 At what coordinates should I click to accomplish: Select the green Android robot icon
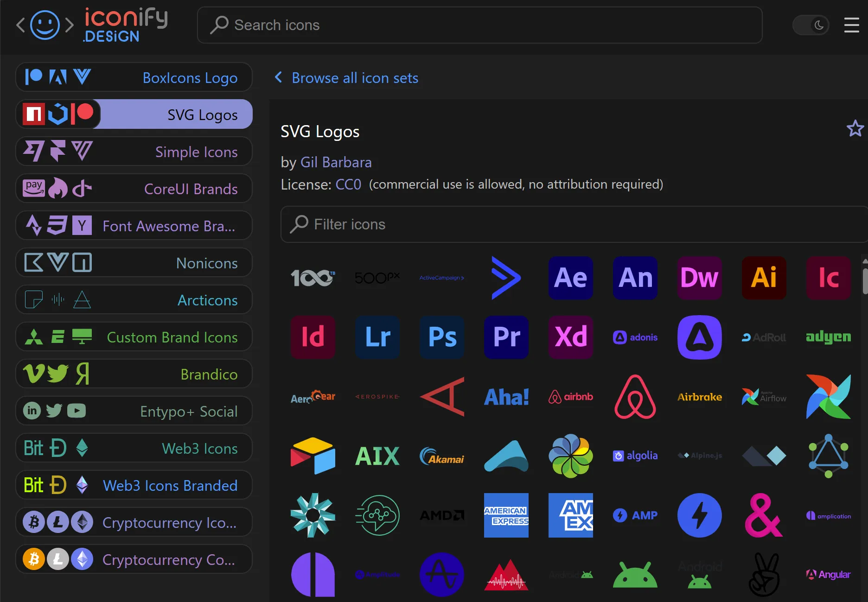(x=635, y=574)
